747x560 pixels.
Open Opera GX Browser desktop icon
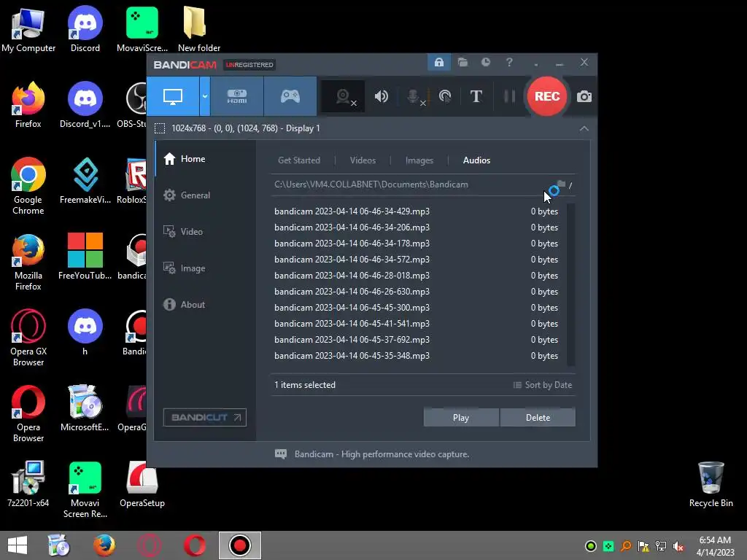coord(28,338)
